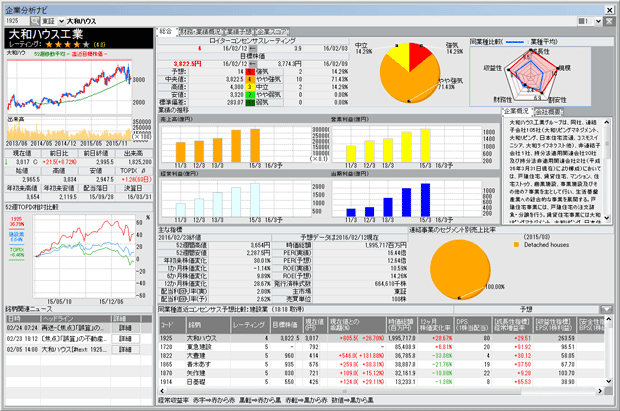This screenshot has width=620, height=411.
Task: Click the peer table scroll-up arrow
Action: pos(609,320)
